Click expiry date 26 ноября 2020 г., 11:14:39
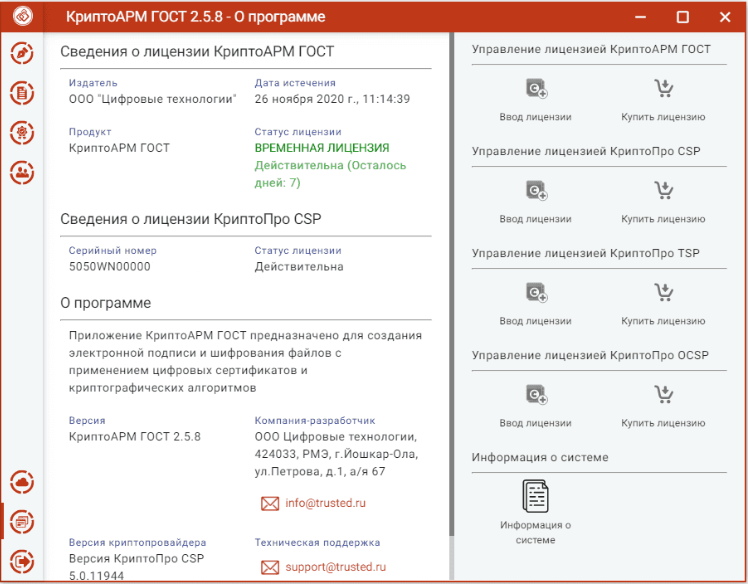Image resolution: width=748 pixels, height=584 pixels. (x=332, y=99)
